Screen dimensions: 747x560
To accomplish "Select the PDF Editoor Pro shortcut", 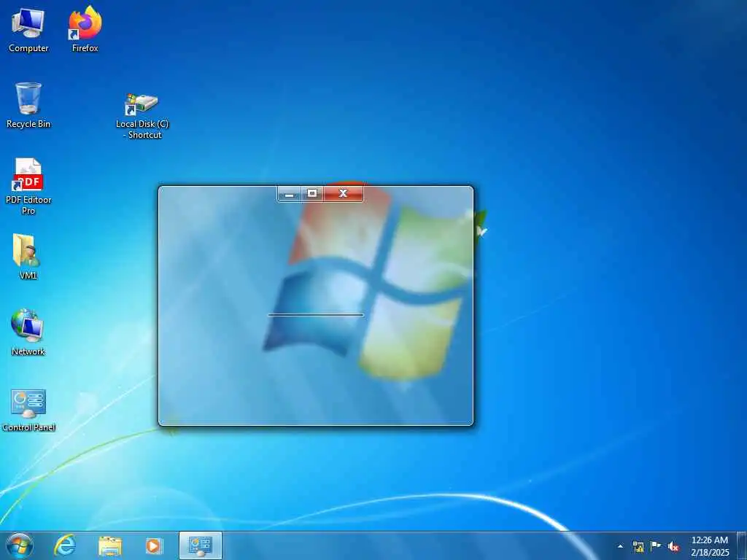I will pos(28,186).
